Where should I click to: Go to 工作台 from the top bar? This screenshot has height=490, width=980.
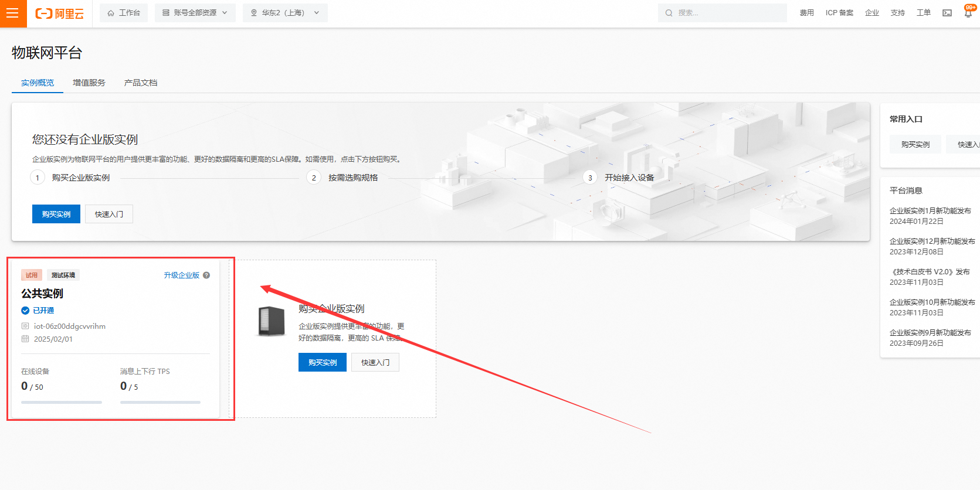124,13
